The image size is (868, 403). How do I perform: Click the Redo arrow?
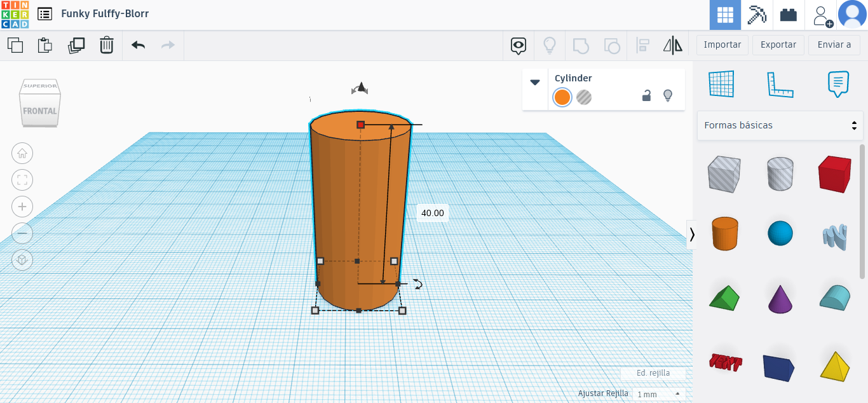(168, 45)
